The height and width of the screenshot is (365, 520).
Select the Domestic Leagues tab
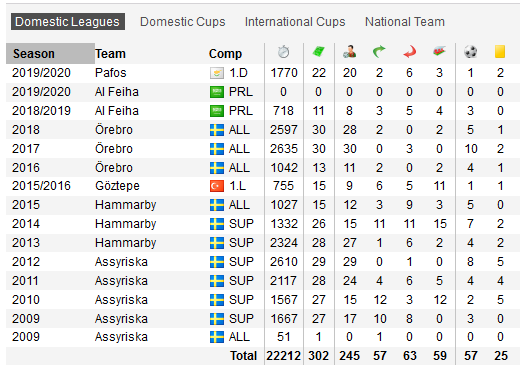[68, 22]
